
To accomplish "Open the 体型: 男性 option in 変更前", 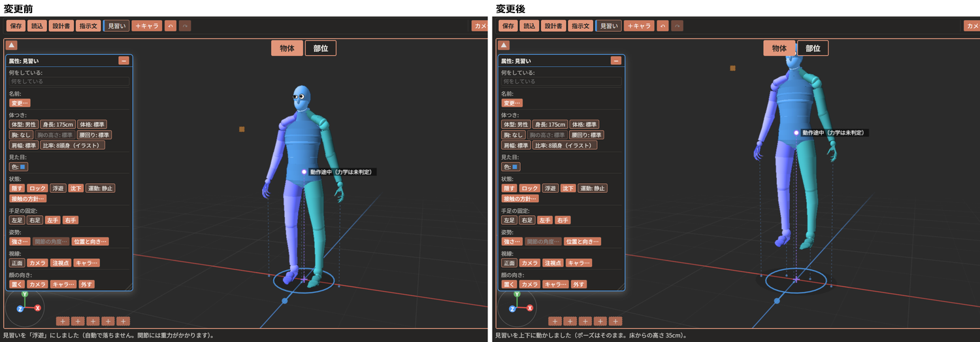I will (x=24, y=124).
